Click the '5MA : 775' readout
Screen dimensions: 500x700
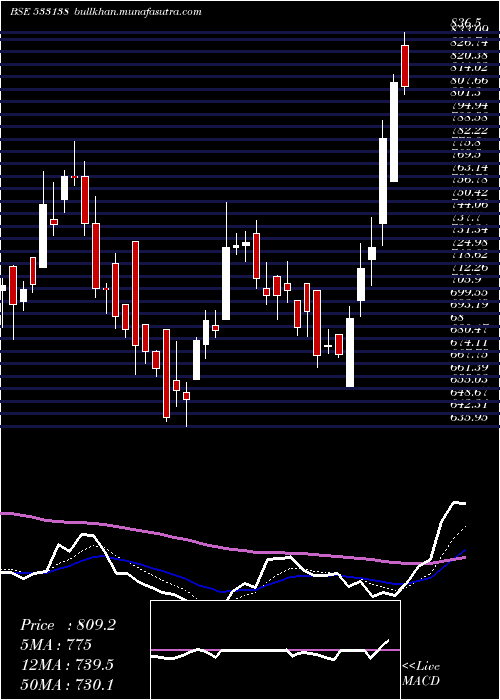pos(56,645)
